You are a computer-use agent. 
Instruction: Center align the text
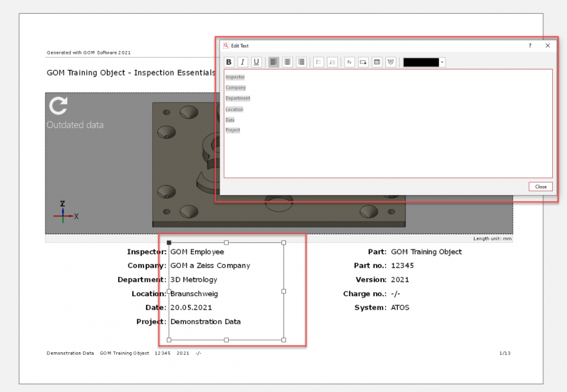[x=287, y=62]
